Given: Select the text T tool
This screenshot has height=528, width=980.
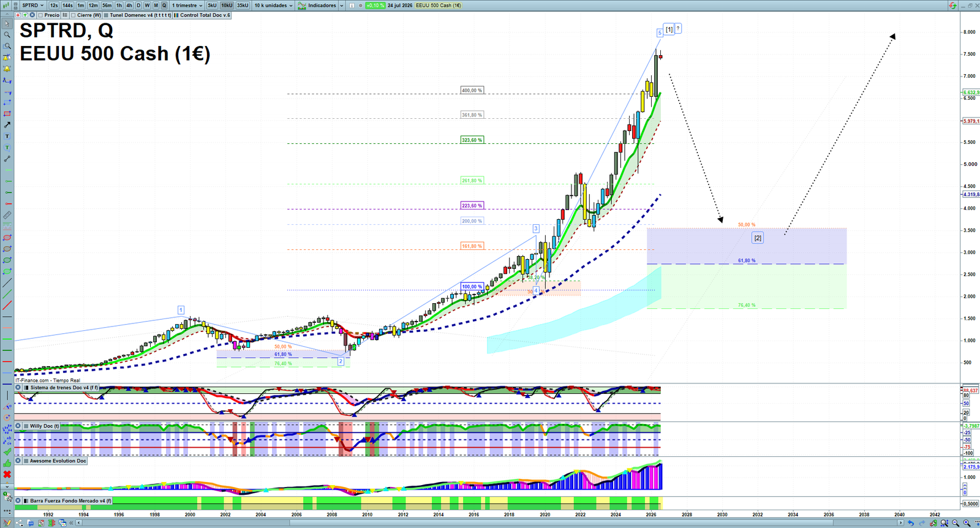Looking at the screenshot, I should click(7, 136).
